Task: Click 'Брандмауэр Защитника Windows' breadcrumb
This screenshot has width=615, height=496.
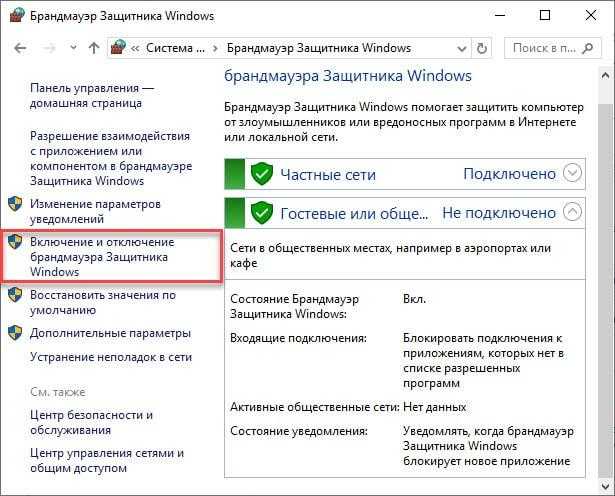Action: click(319, 48)
